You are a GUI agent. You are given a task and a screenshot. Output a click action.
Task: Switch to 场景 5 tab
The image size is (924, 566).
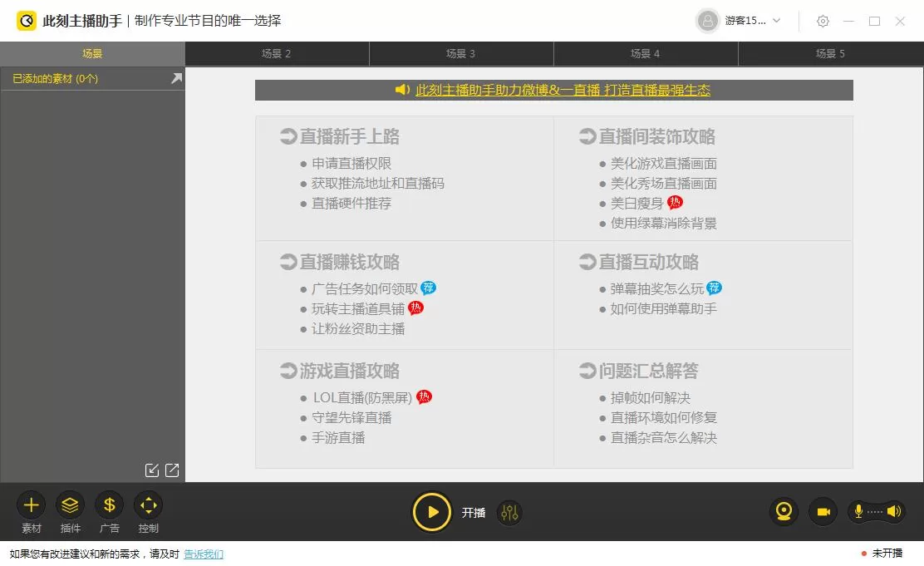pyautogui.click(x=831, y=54)
